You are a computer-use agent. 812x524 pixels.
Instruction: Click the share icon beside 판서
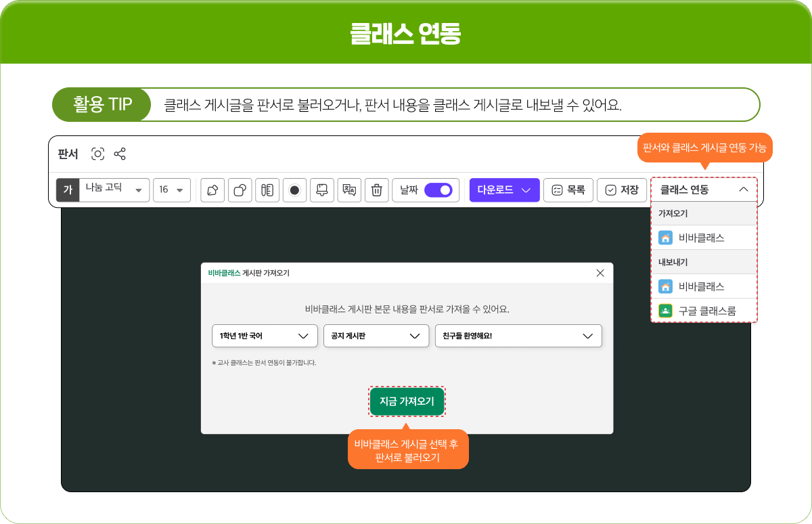[x=120, y=154]
